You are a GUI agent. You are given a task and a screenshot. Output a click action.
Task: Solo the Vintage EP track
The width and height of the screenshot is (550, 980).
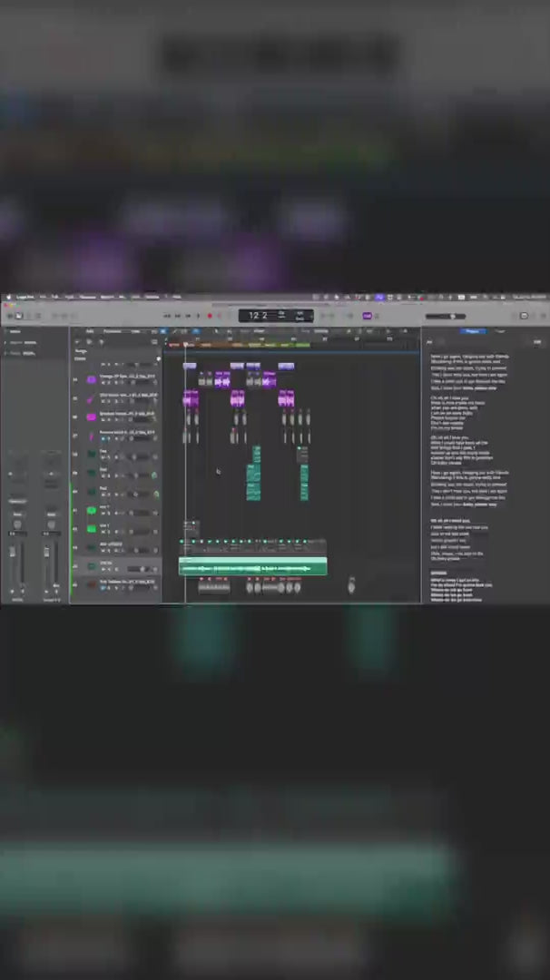110,384
